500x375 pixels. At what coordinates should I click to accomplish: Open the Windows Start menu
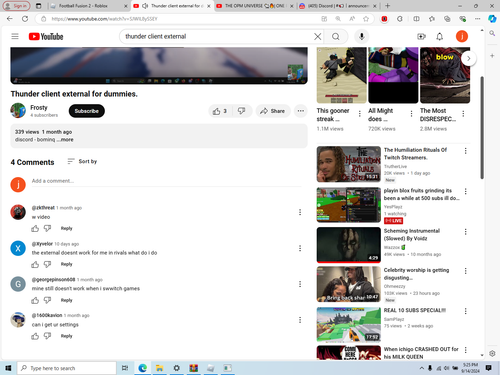[x=8, y=368]
